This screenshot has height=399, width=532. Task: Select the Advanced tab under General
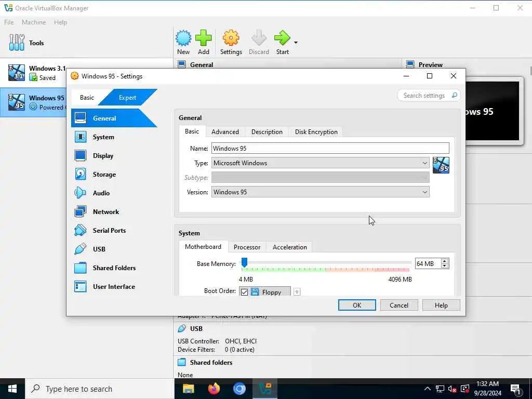click(225, 131)
